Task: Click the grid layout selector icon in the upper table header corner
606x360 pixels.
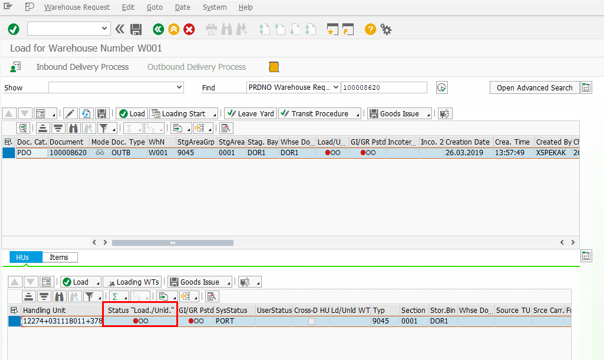Action: tap(8, 142)
